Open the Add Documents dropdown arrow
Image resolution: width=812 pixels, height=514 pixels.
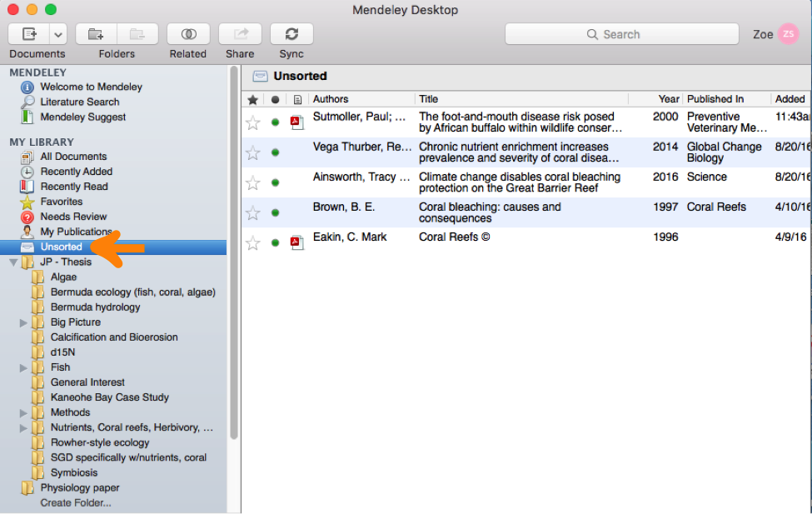58,35
